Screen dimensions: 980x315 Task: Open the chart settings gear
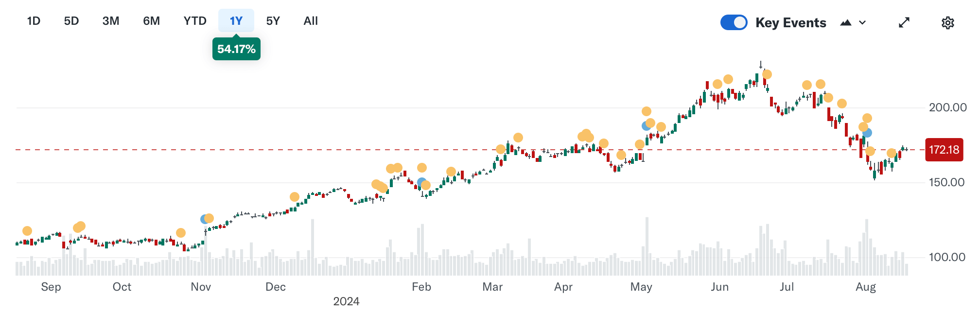click(x=947, y=23)
